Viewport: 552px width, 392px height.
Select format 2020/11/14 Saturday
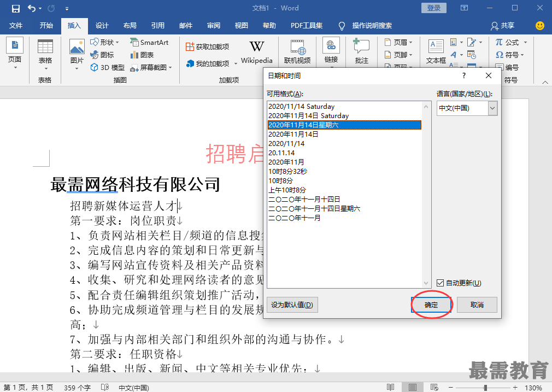(x=344, y=107)
